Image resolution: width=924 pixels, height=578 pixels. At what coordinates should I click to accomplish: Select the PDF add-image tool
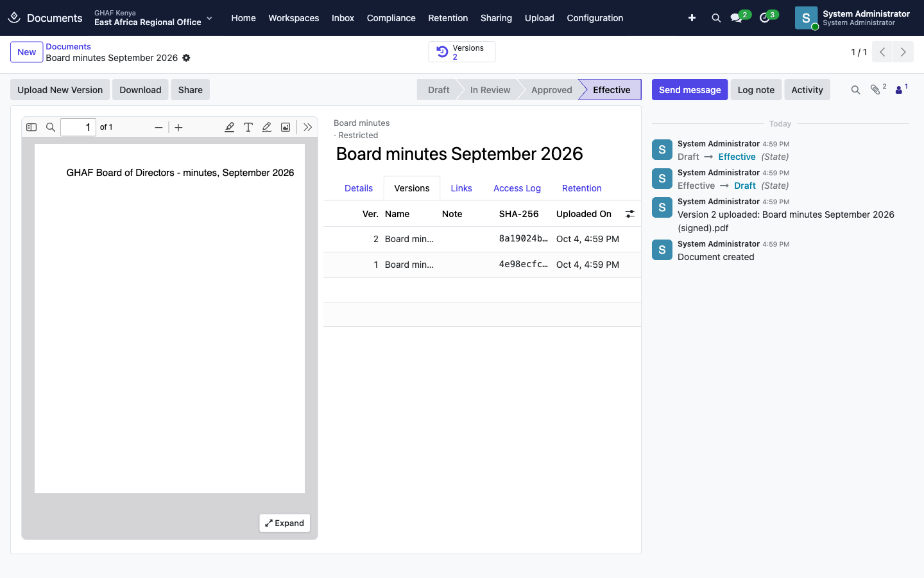286,127
